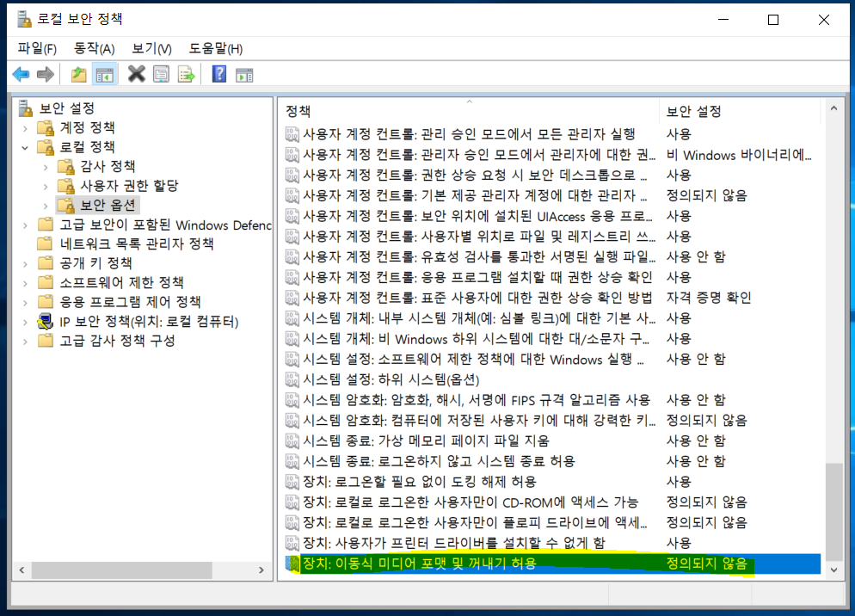Collapse the 로컬 정책 tree node
855x616 pixels.
[25, 148]
